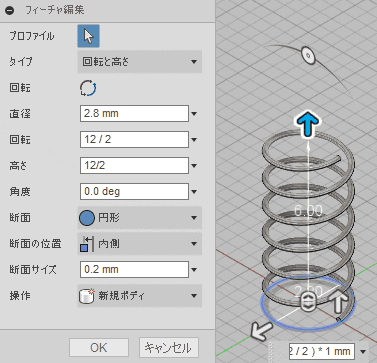
Task: Click the blue height manipulator arrow atop the coil
Action: click(x=307, y=125)
